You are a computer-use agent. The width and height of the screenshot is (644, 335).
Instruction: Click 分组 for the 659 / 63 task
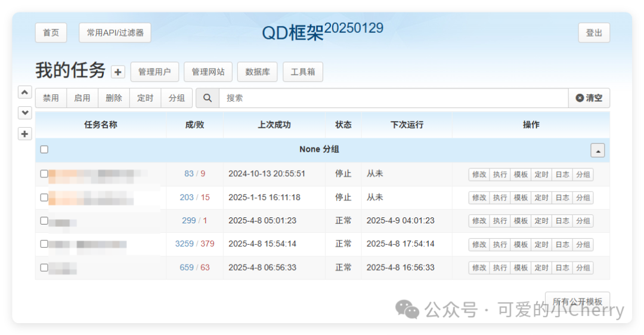coord(583,268)
